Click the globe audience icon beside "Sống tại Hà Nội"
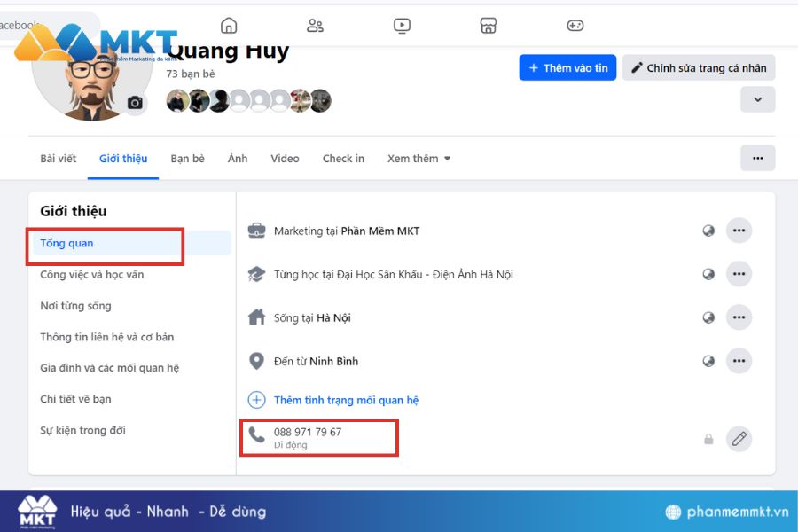Image resolution: width=798 pixels, height=532 pixels. pyautogui.click(x=708, y=317)
